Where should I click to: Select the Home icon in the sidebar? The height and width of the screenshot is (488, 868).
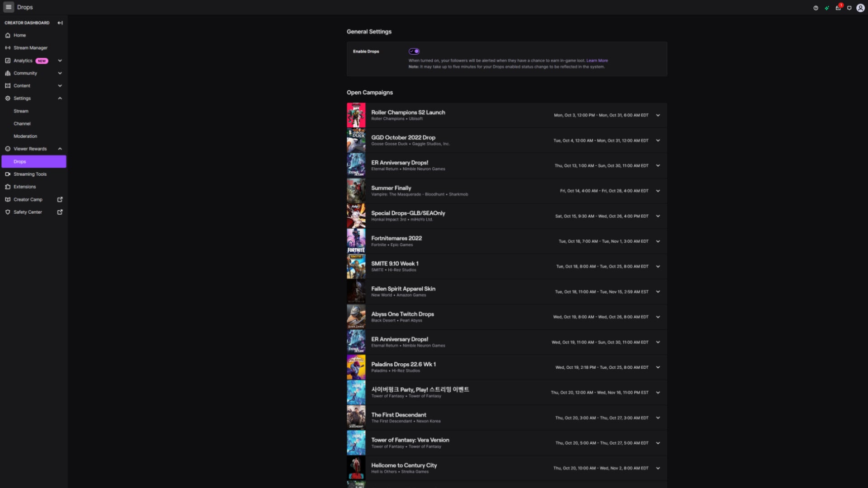7,35
